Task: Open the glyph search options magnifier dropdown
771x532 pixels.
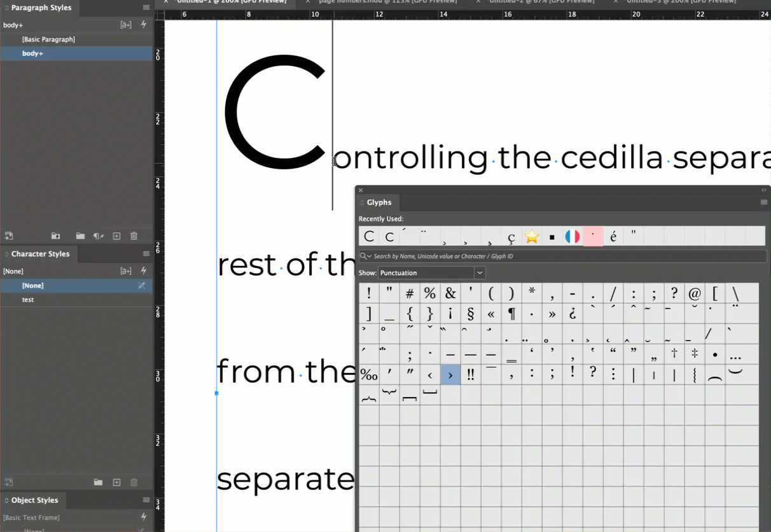Action: click(365, 256)
